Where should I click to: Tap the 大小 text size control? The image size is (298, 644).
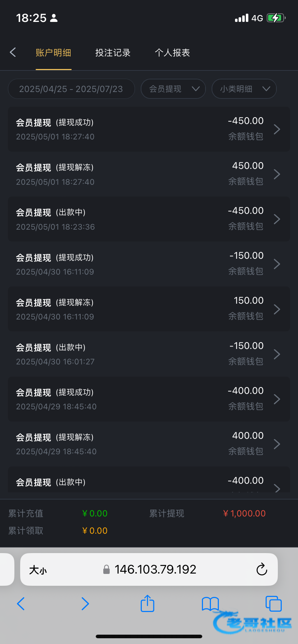(38, 570)
